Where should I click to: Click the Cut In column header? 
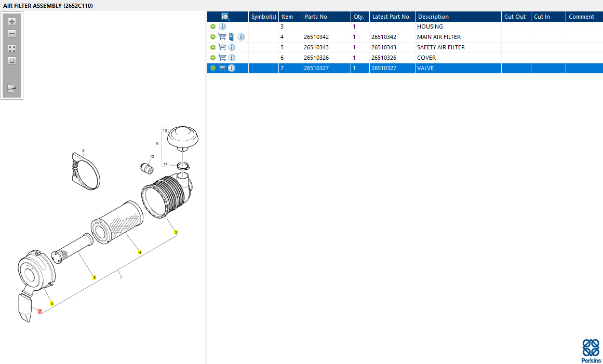click(x=548, y=17)
